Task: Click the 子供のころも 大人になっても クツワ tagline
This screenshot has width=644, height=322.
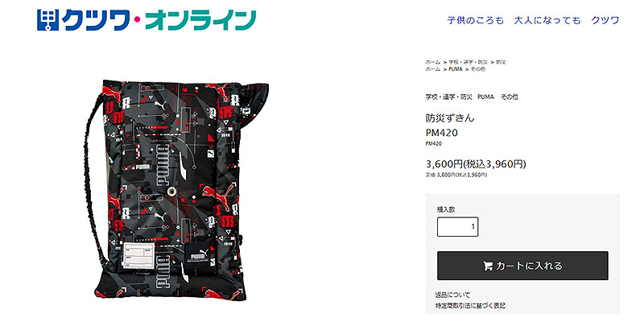Action: pos(533,21)
